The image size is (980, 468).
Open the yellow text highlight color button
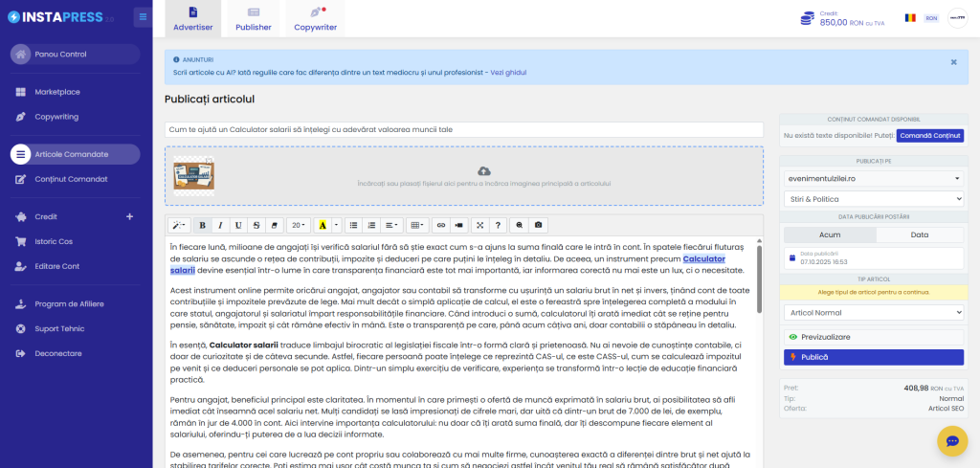point(323,225)
